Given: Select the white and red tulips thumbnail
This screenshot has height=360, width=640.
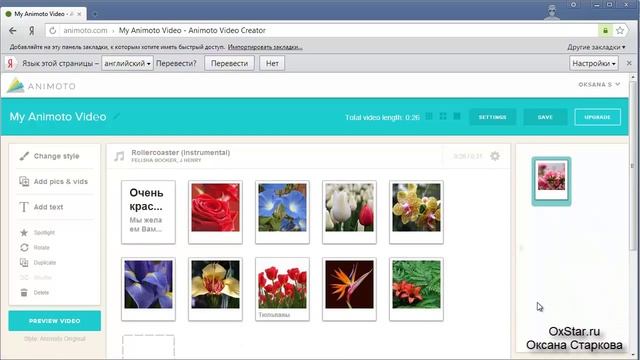Looking at the screenshot, I should pyautogui.click(x=349, y=212).
